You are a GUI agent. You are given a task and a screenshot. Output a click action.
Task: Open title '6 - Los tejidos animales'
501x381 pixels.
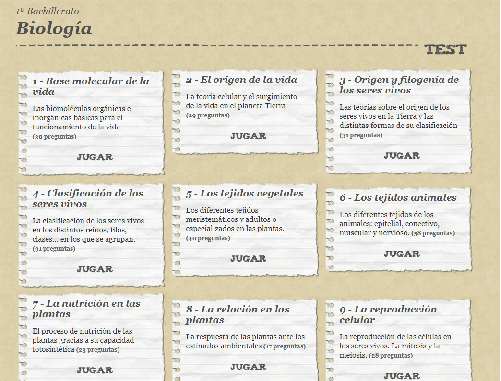point(398,198)
